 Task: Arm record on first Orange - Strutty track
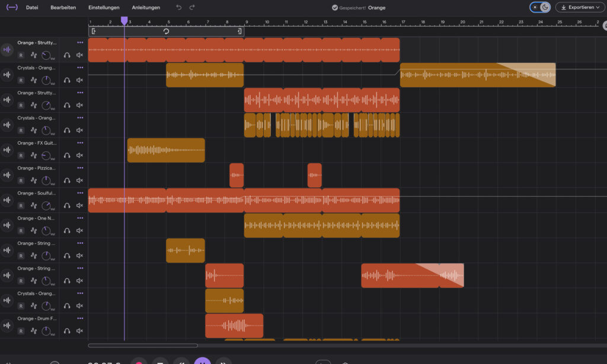[x=21, y=55]
